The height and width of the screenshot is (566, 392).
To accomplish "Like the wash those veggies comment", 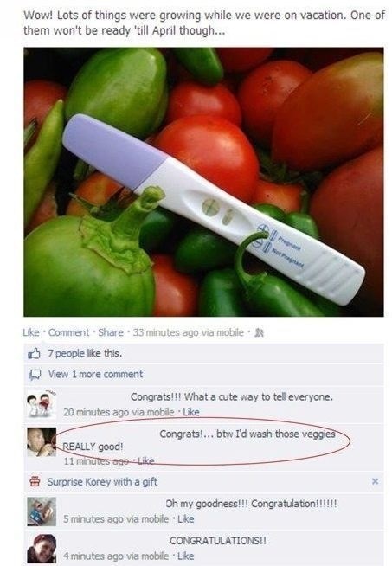I will 146,461.
